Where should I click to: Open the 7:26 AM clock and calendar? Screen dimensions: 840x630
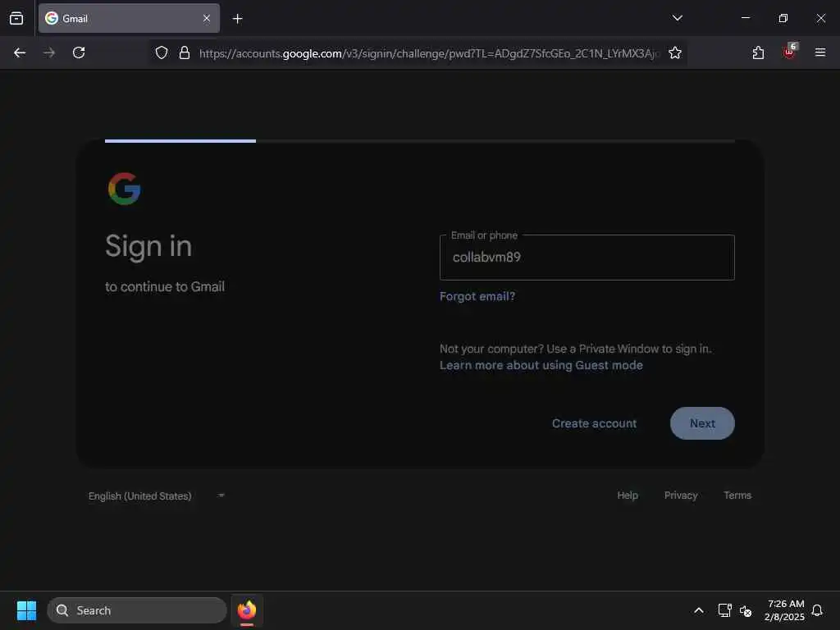[x=784, y=610]
